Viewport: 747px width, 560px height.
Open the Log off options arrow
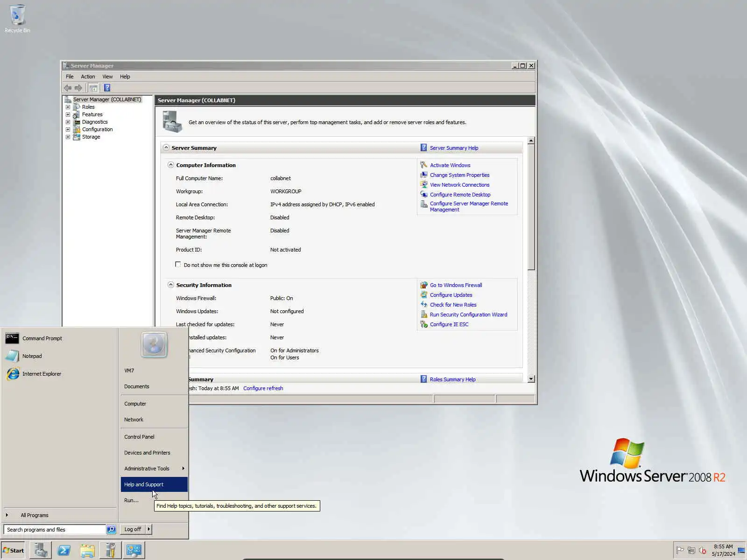coord(149,529)
